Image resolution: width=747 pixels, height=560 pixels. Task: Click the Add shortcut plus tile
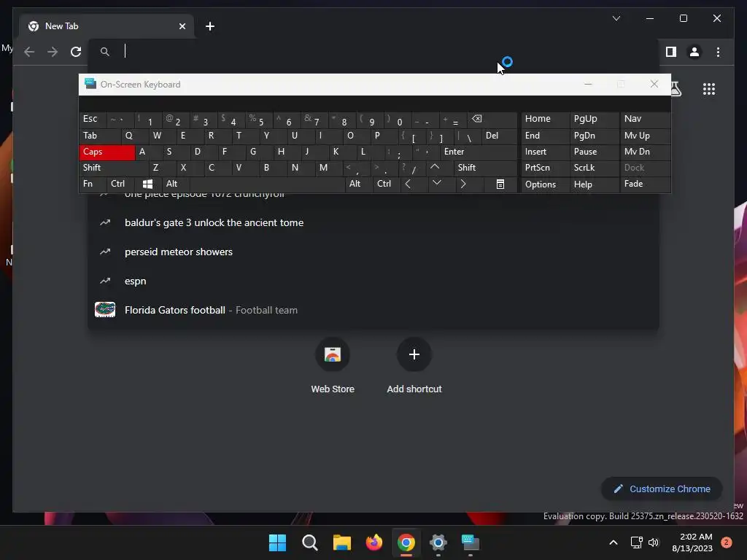pyautogui.click(x=414, y=366)
